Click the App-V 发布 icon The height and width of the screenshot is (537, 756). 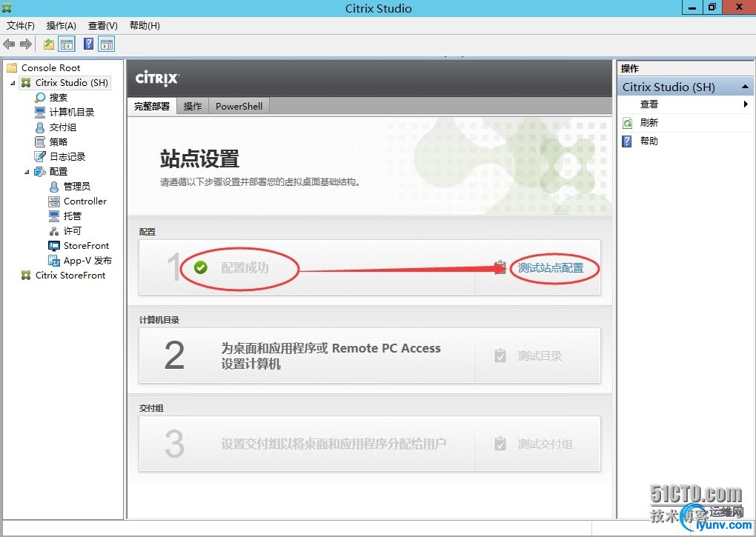click(54, 261)
